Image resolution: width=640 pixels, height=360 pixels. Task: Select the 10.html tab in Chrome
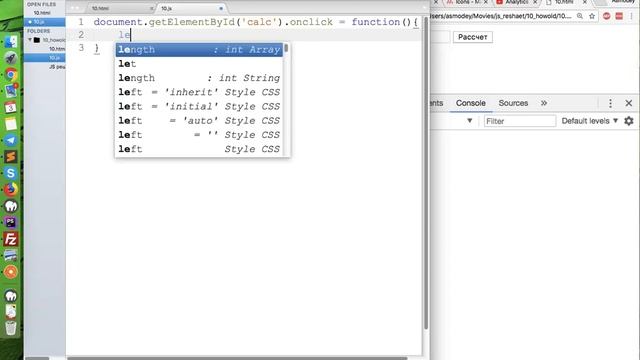pos(563,2)
